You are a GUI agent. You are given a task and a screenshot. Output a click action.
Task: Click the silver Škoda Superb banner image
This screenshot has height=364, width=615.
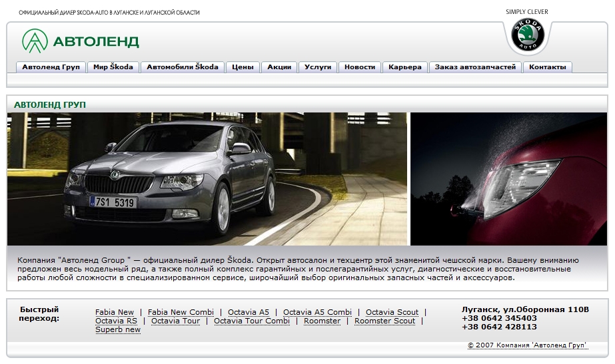coord(207,178)
